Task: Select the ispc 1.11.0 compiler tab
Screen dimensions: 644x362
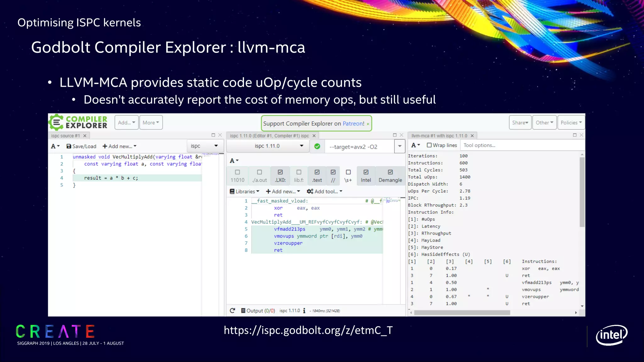Action: pos(269,136)
